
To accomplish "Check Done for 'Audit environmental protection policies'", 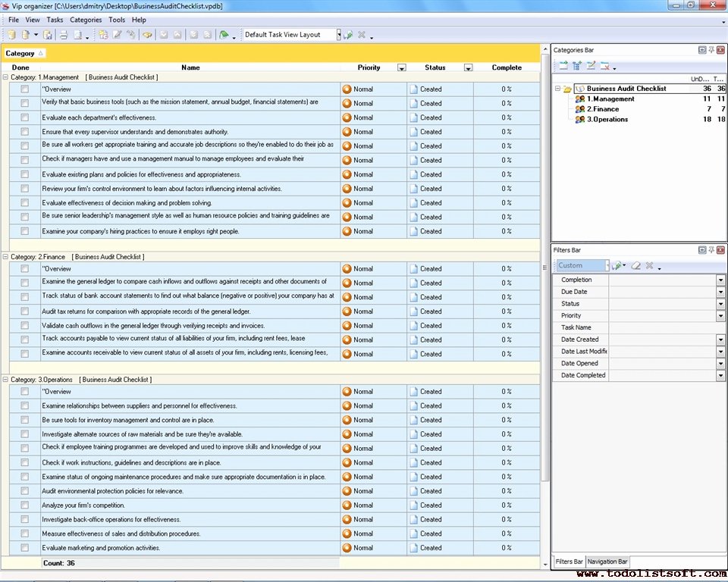I will 24,491.
